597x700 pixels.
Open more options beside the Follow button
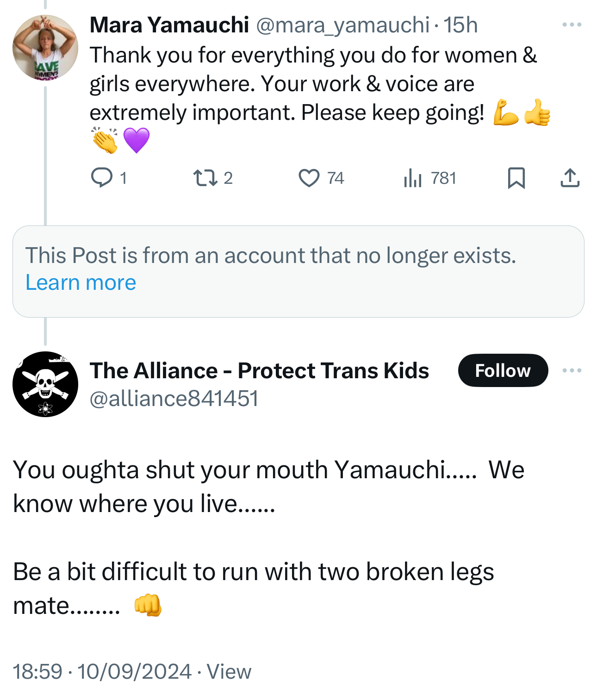pyautogui.click(x=572, y=370)
